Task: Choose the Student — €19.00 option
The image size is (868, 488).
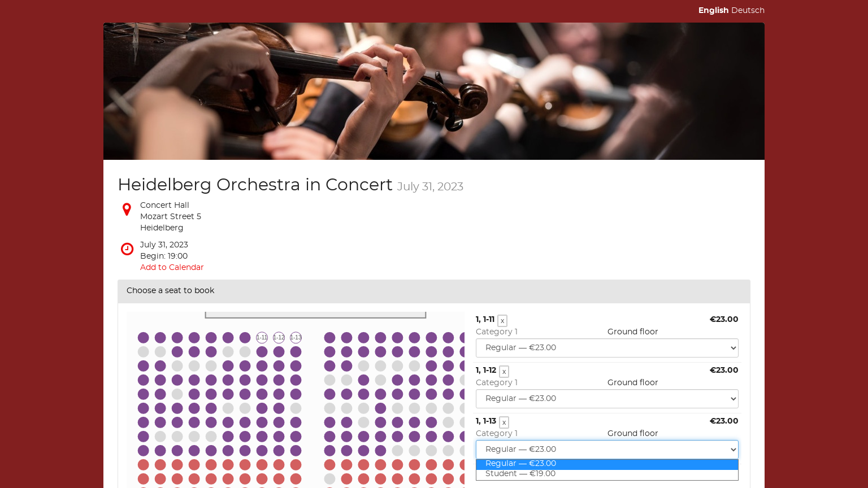Action: [x=520, y=474]
